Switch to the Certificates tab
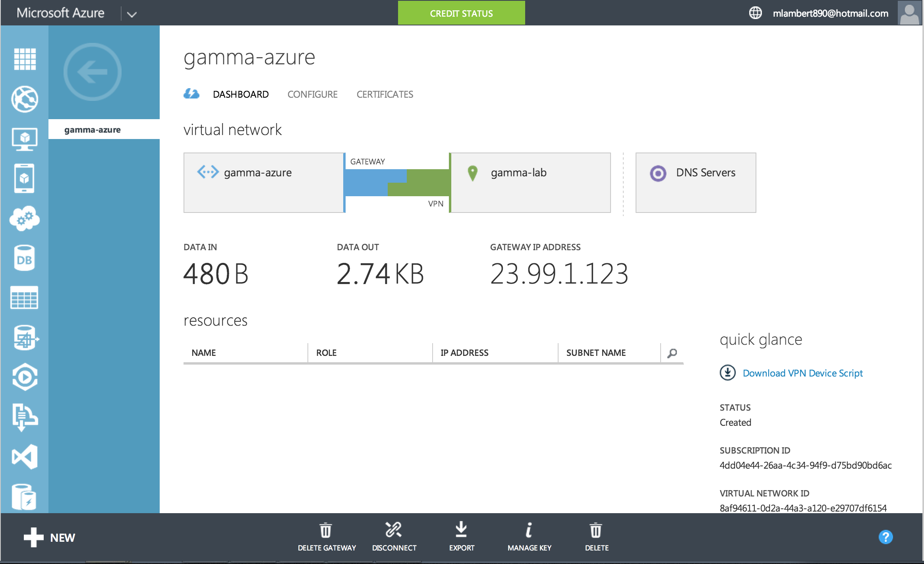 [x=385, y=95]
